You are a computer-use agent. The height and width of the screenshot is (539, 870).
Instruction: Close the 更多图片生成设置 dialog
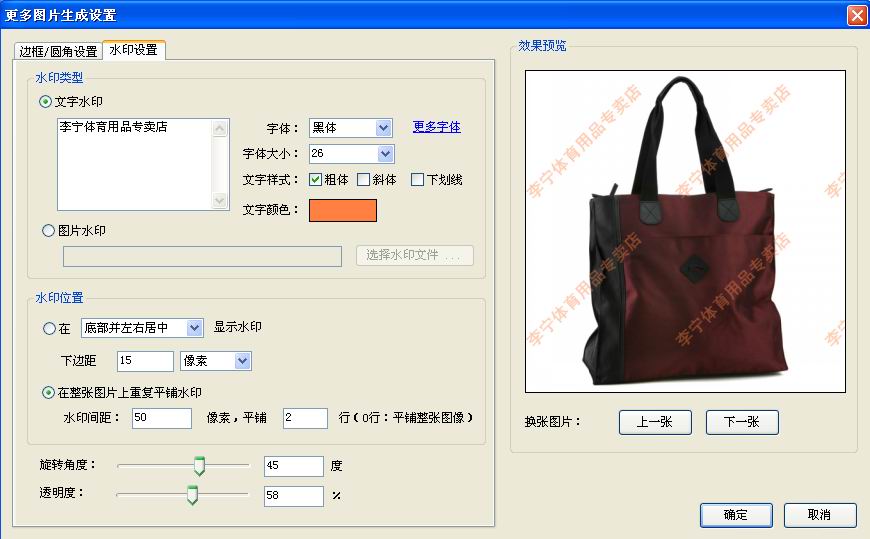pyautogui.click(x=857, y=15)
